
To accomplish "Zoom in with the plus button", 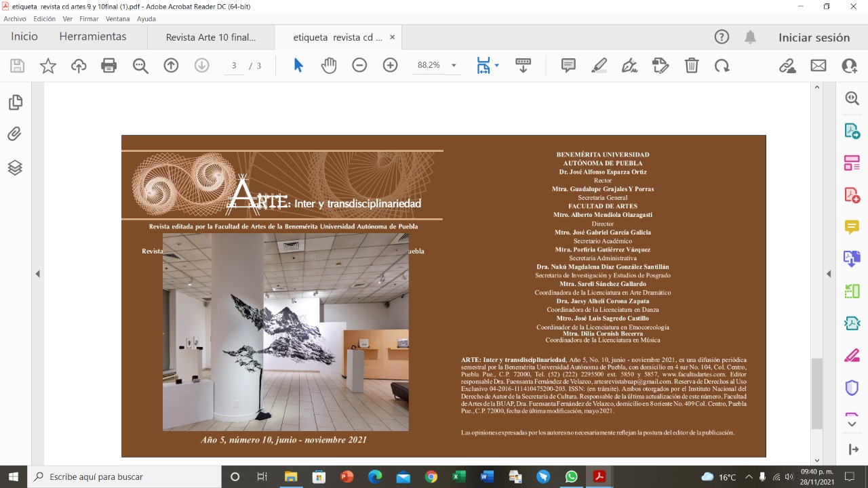I will click(x=390, y=66).
